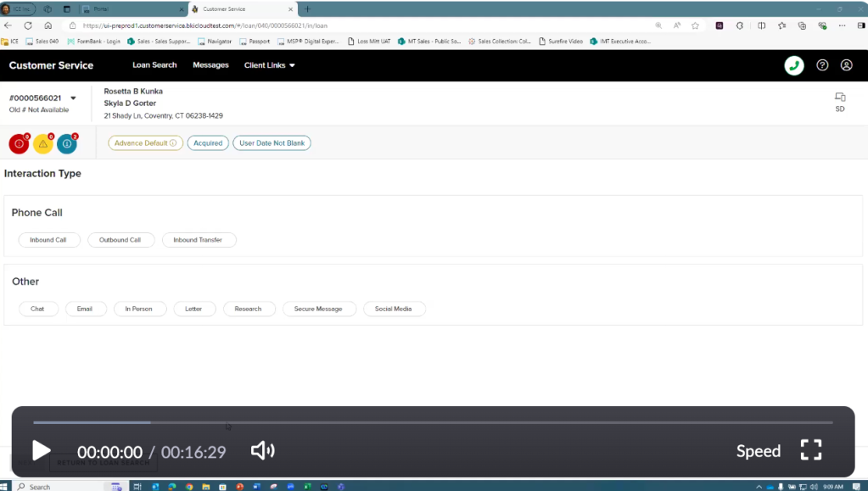
Task: Open the Messages menu item
Action: [210, 65]
